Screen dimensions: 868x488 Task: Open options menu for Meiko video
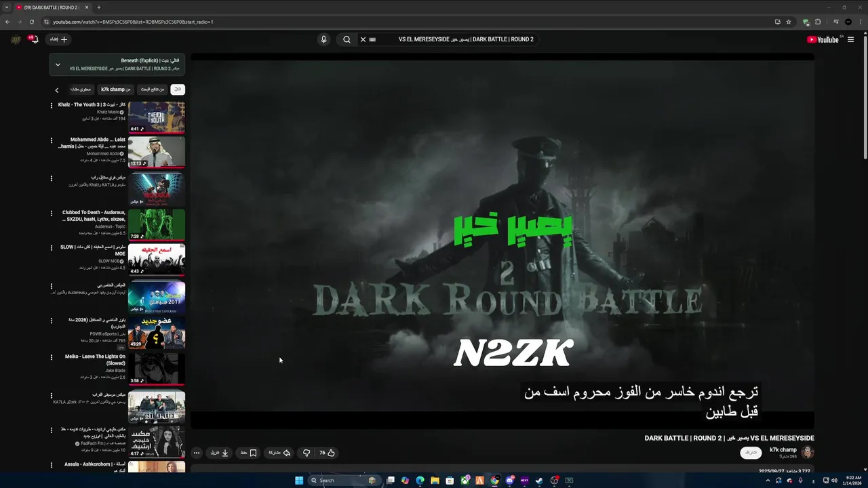coord(51,357)
